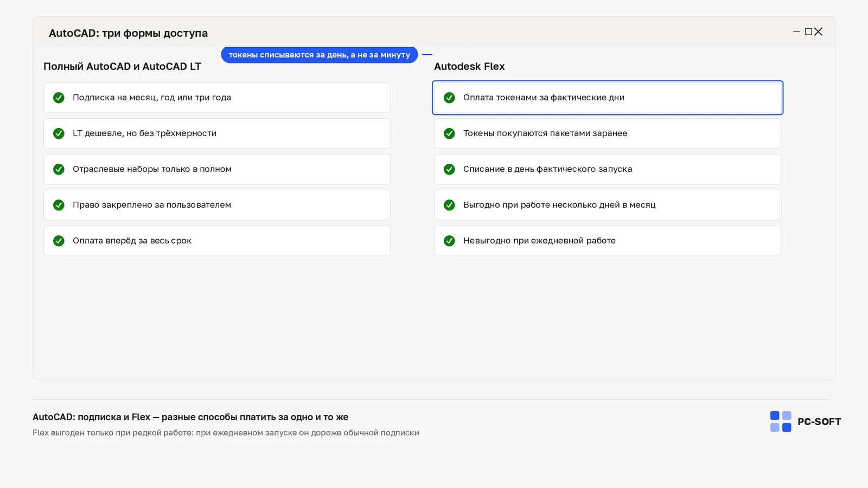The image size is (868, 488).
Task: Click the heading 'Полный AutoCAD и AutoCAD LT'
Action: (122, 67)
